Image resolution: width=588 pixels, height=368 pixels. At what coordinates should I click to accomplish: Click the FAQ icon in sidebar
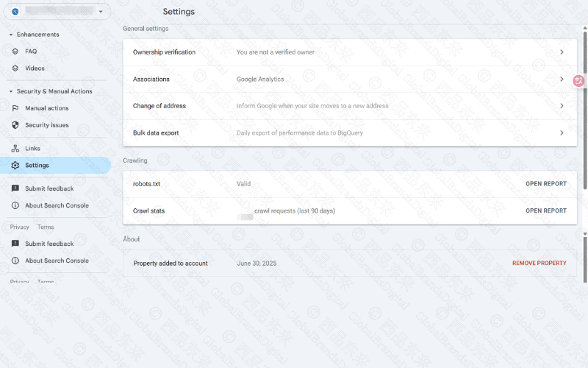15,52
